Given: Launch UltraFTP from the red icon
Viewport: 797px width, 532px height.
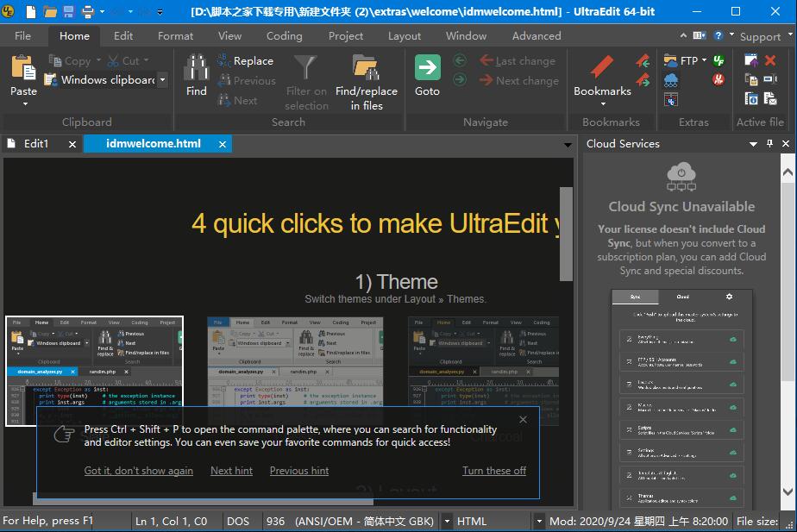Looking at the screenshot, I should tap(719, 80).
